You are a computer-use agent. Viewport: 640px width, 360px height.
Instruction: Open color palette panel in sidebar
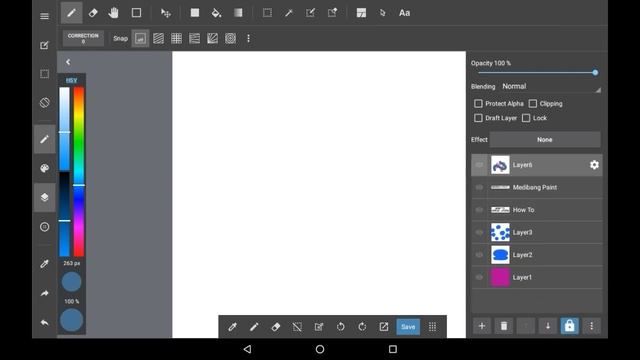pos(44,168)
